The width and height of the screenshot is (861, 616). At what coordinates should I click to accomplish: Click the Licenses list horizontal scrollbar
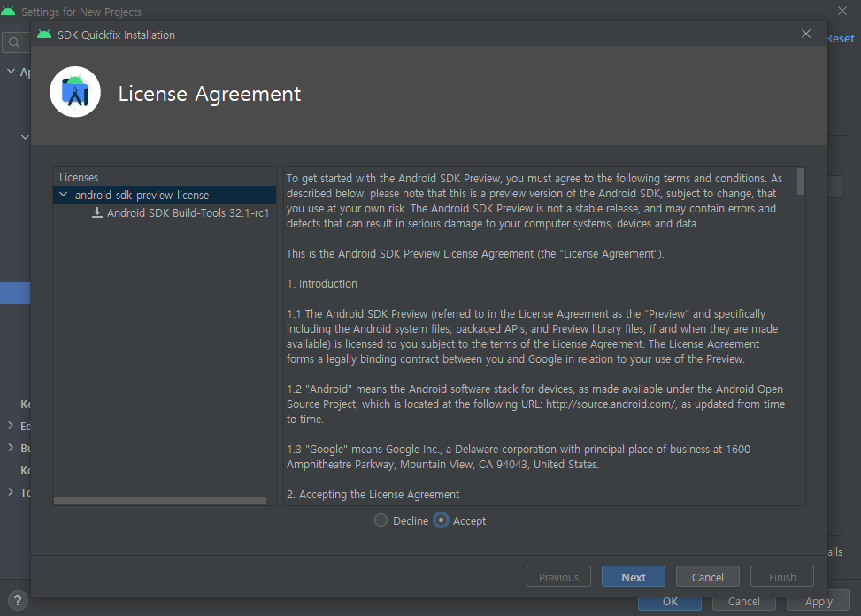[x=160, y=501]
